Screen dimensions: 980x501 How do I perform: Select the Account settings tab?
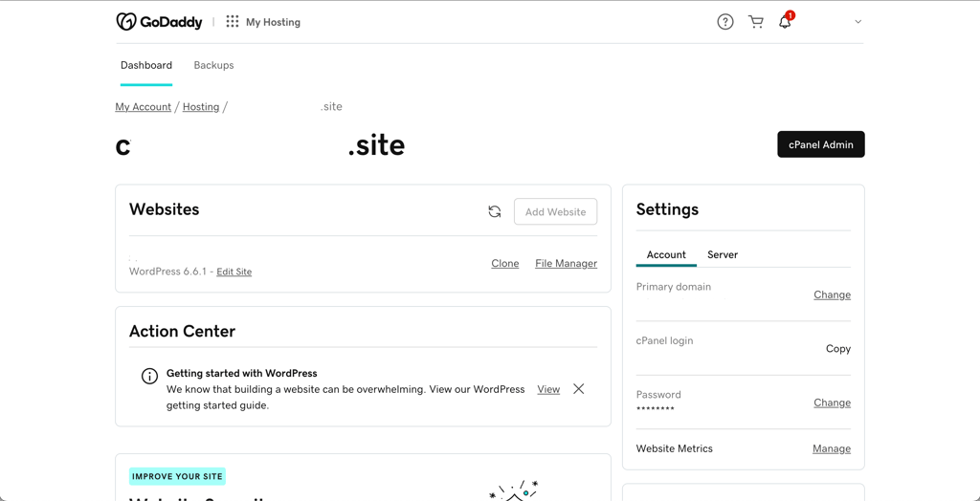tap(666, 255)
